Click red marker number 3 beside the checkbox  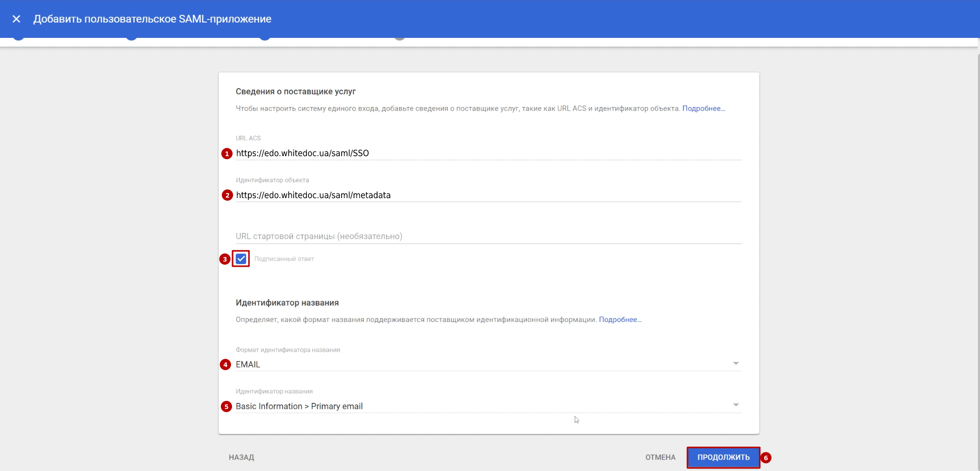click(224, 259)
